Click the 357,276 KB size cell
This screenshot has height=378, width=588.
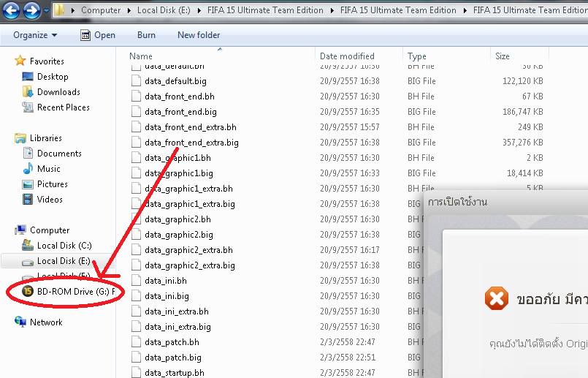pyautogui.click(x=523, y=143)
